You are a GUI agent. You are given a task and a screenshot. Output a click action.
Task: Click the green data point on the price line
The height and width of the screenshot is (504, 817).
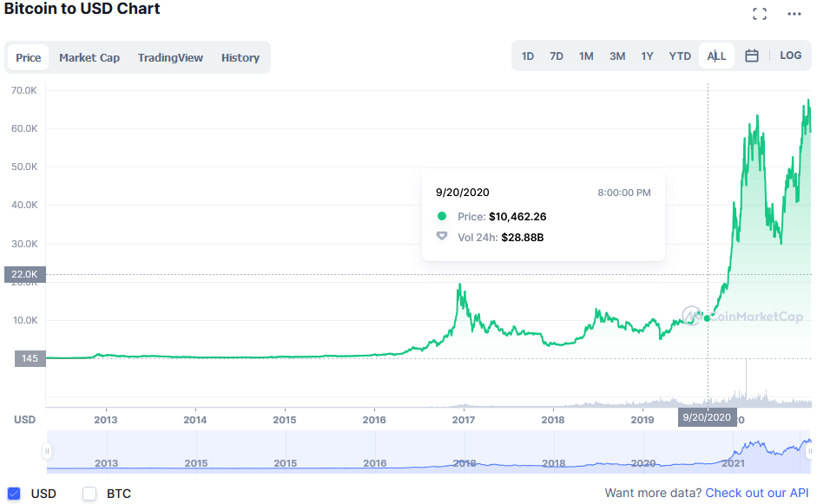pyautogui.click(x=707, y=318)
